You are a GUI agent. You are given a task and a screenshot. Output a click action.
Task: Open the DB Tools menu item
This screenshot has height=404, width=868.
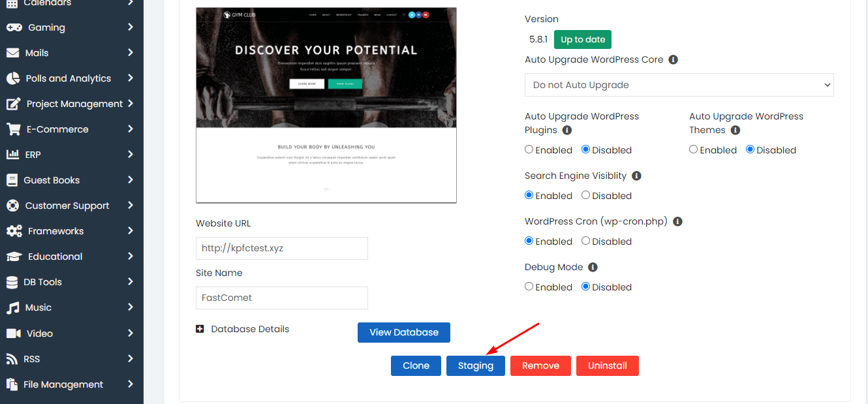tap(43, 282)
